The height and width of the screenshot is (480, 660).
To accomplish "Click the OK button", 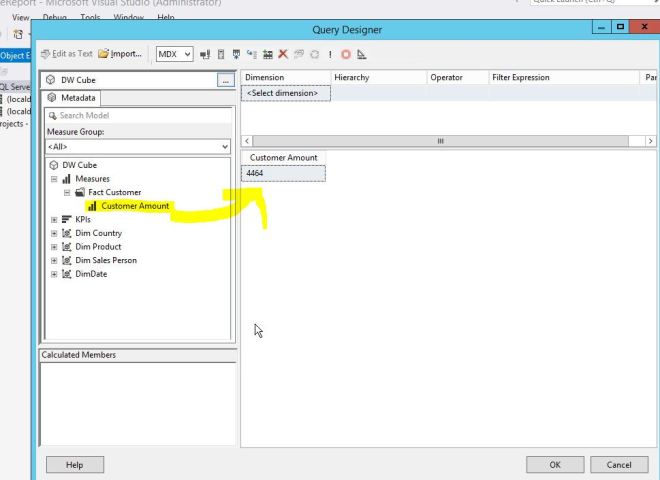I will coord(555,464).
